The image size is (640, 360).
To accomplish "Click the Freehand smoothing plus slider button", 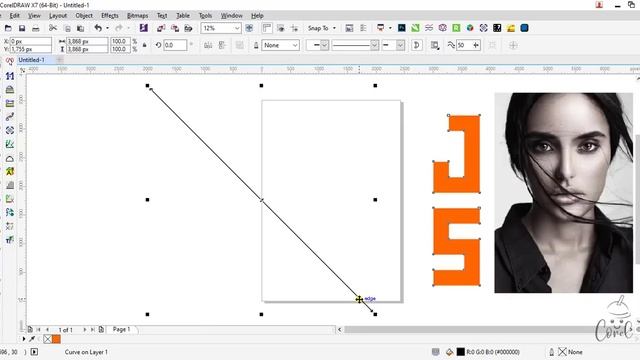I will pyautogui.click(x=476, y=45).
